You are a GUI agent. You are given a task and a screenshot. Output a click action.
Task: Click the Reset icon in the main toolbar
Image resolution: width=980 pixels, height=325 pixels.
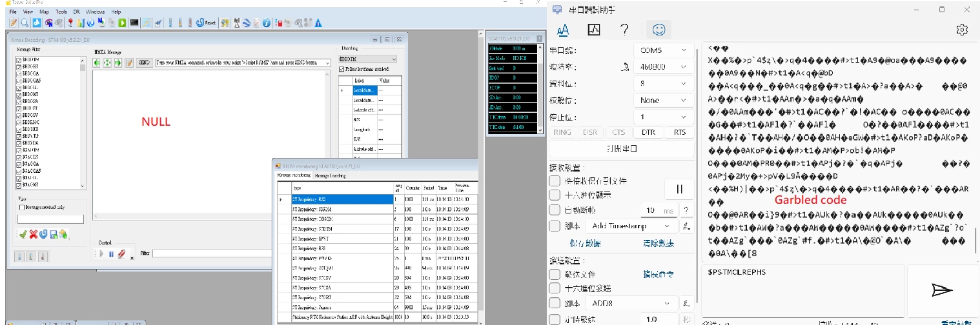pos(207,23)
